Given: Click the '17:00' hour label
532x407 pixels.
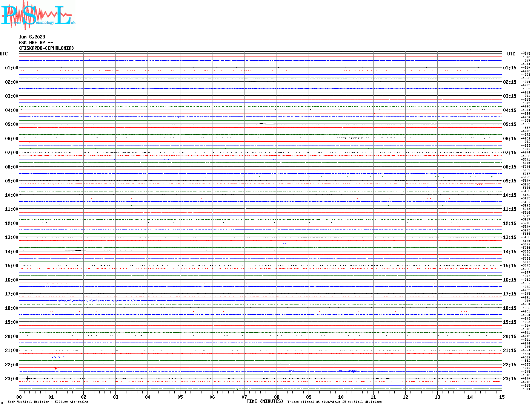Looking at the screenshot, I should tap(12, 294).
